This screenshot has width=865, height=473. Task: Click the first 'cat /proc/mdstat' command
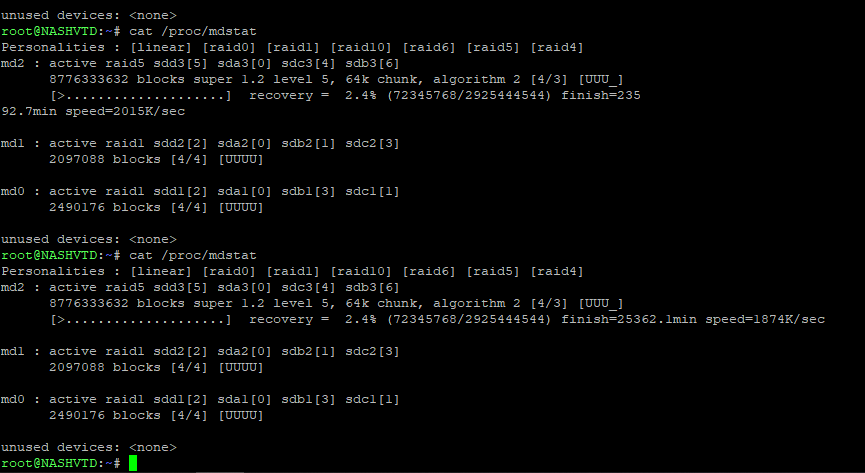[193, 31]
